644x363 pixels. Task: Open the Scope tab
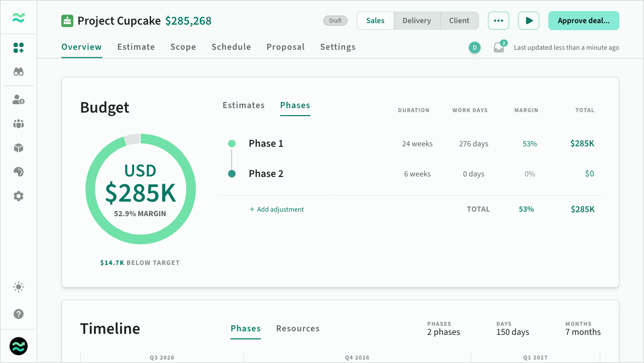(x=183, y=47)
